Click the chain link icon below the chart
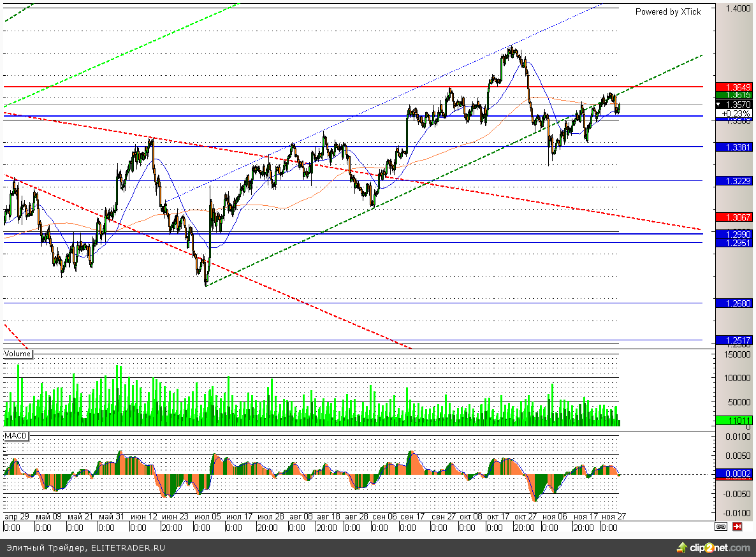756x557 pixels. point(721,526)
